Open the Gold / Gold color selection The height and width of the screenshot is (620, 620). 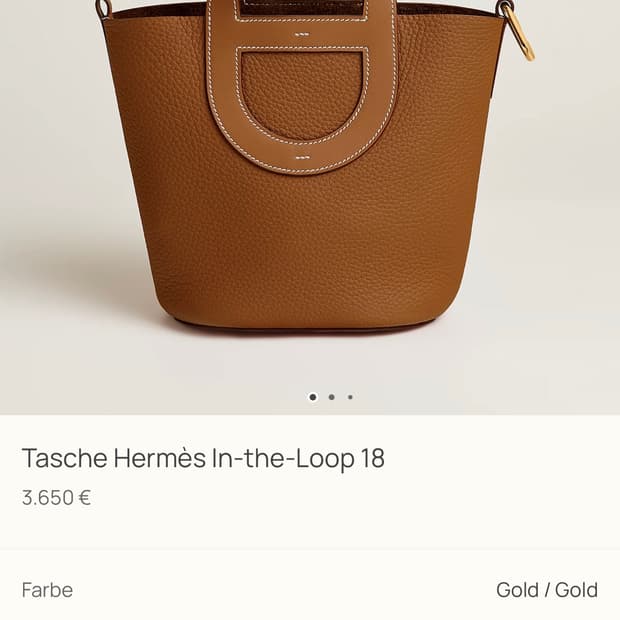[x=547, y=590]
